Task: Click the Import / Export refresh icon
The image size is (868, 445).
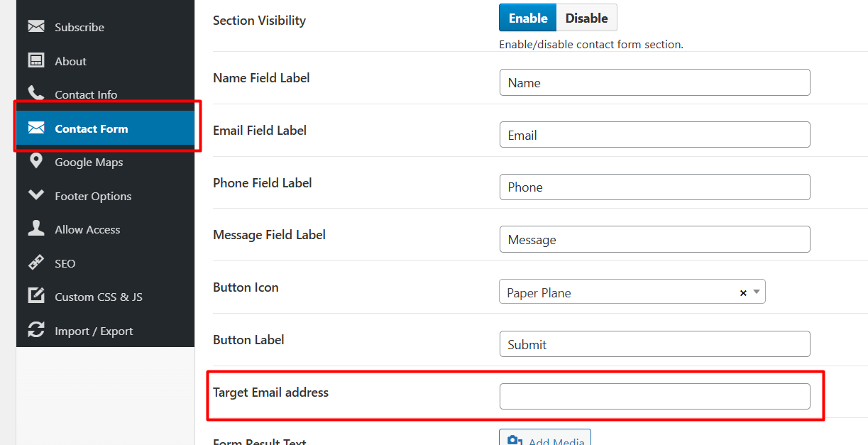Action: (35, 329)
